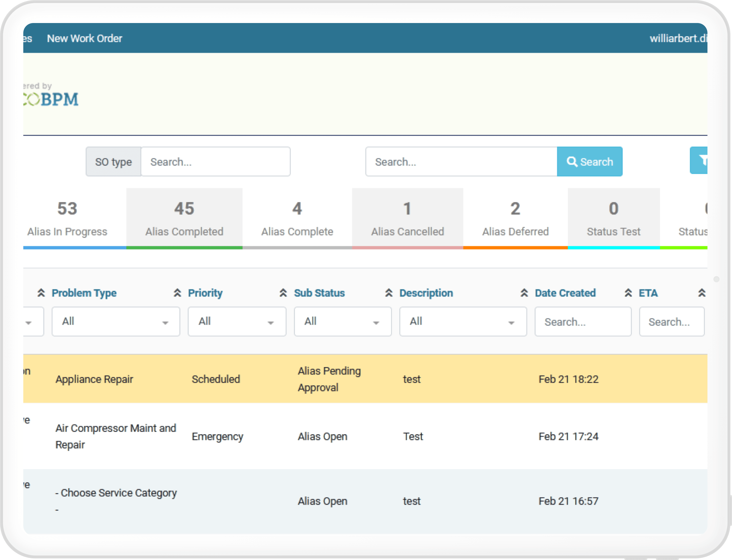Click the Problem Type column header
Screen dimensions: 732x560
pyautogui.click(x=84, y=293)
